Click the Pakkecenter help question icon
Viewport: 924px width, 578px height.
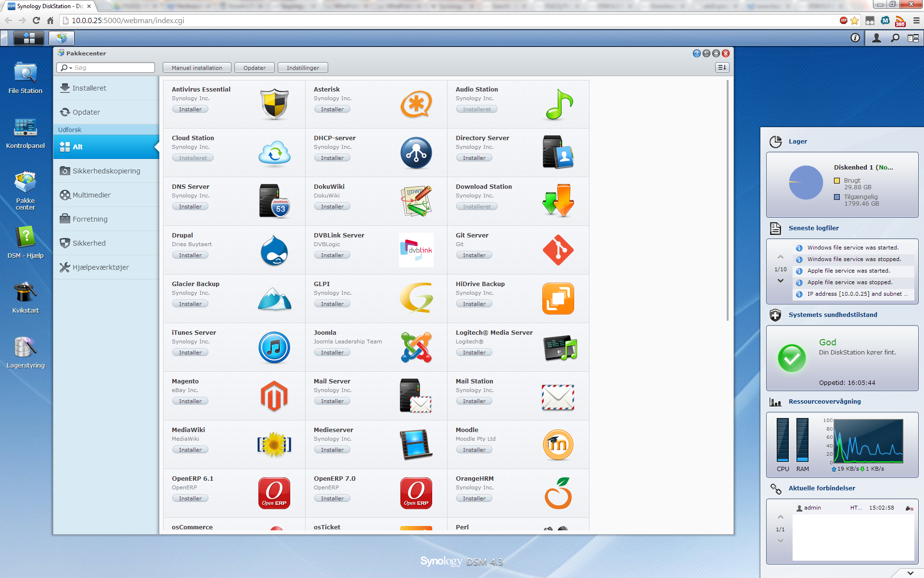(x=696, y=53)
